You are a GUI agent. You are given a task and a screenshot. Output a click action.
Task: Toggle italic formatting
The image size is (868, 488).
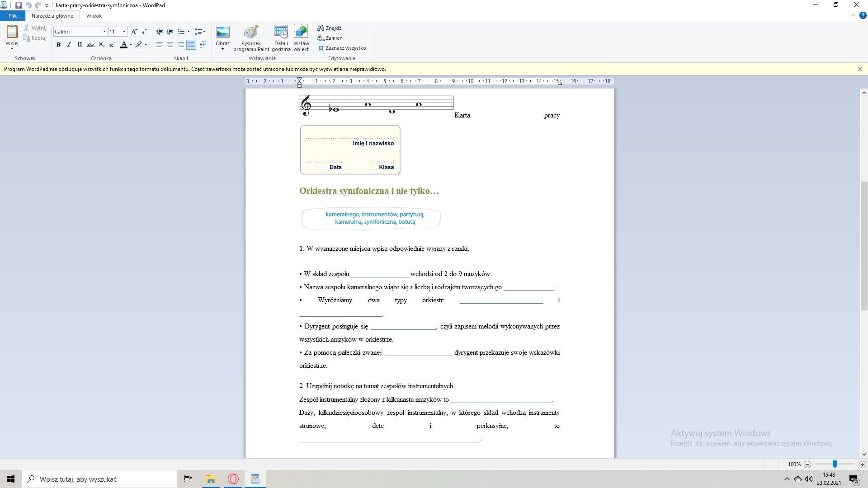tap(69, 45)
